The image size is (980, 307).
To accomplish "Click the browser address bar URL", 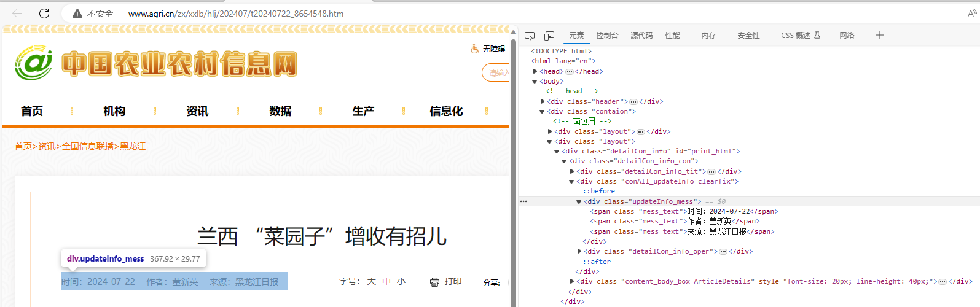I will click(x=236, y=14).
